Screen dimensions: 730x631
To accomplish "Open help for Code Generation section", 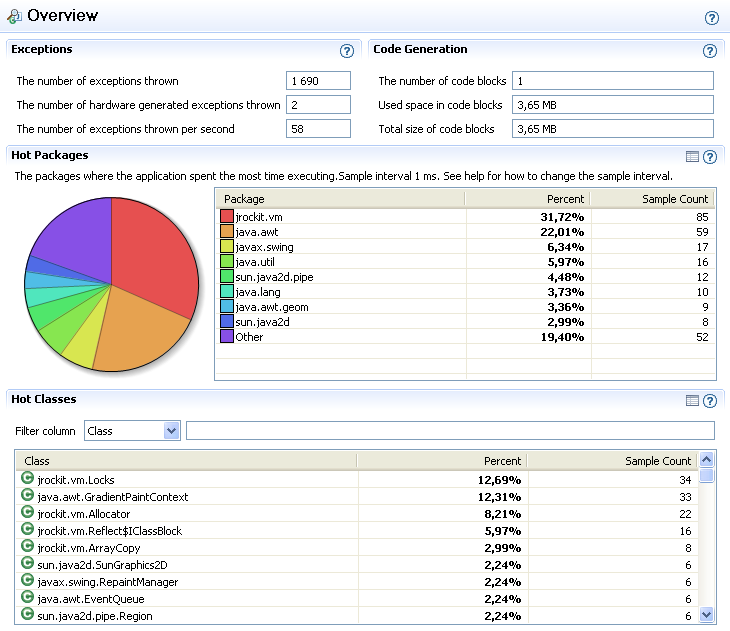I will coord(710,51).
